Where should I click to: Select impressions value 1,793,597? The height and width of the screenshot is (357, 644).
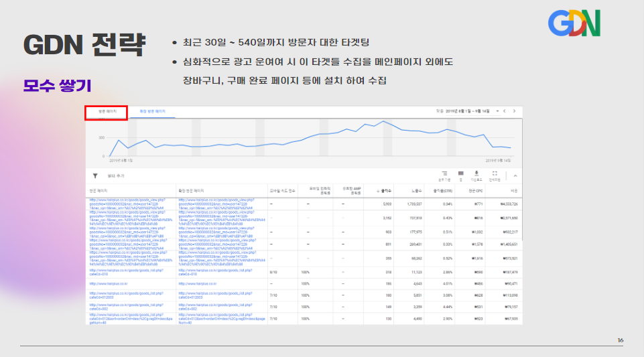point(413,204)
